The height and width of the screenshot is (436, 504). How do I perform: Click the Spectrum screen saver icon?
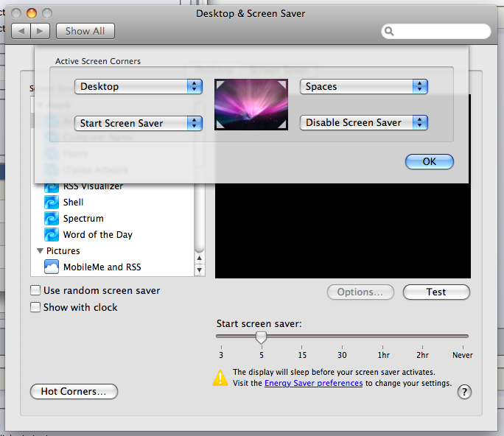52,218
